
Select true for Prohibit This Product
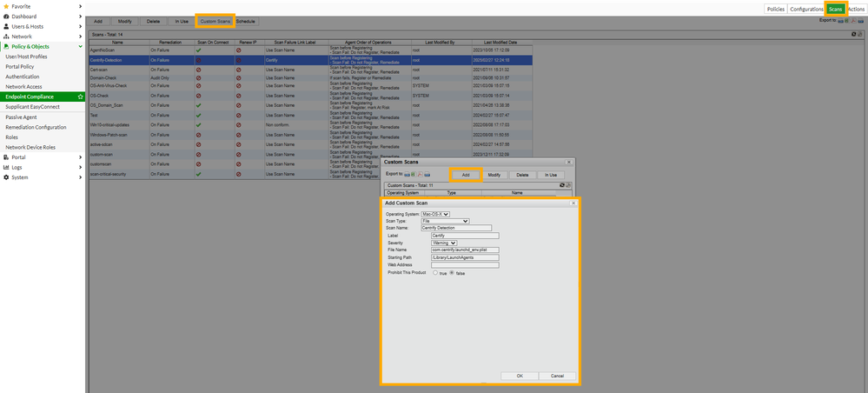point(435,273)
